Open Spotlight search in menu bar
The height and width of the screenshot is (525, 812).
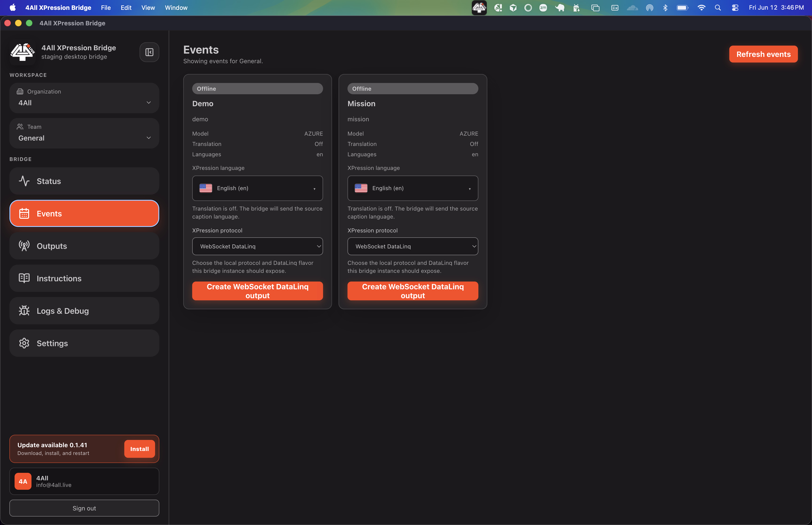(718, 8)
